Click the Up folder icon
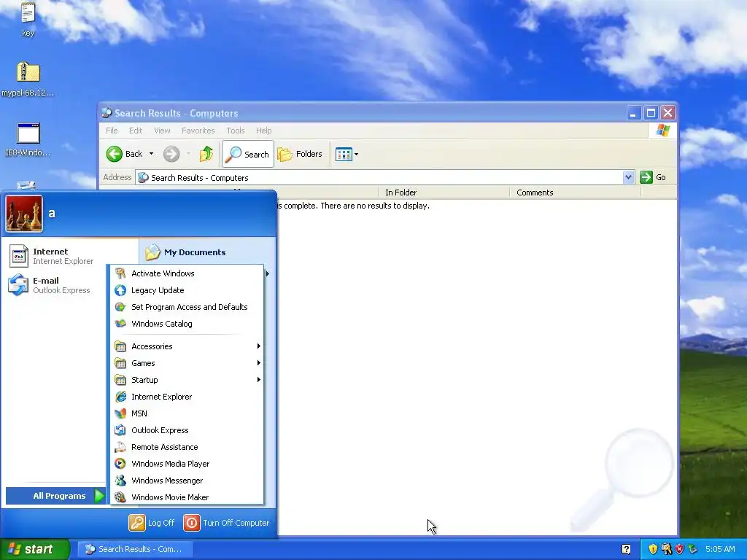747x560 pixels. click(x=206, y=154)
